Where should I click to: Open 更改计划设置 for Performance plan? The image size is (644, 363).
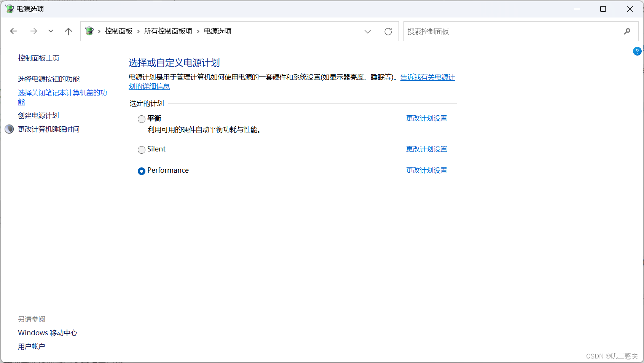pos(427,170)
